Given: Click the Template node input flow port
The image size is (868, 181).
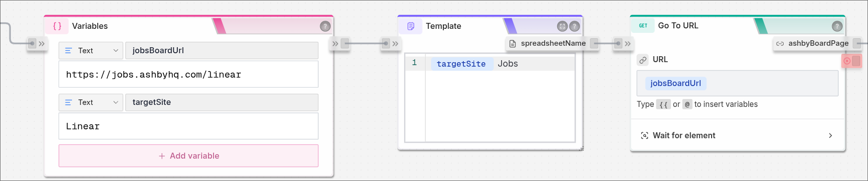Looking at the screenshot, I should point(390,44).
